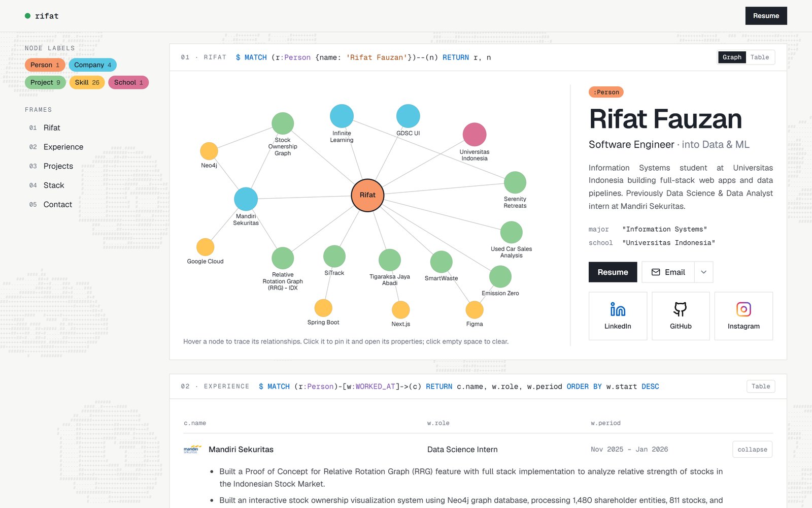Screen dimensions: 812x508
Task: Select the Relative Rotation Graph node
Action: click(x=283, y=258)
